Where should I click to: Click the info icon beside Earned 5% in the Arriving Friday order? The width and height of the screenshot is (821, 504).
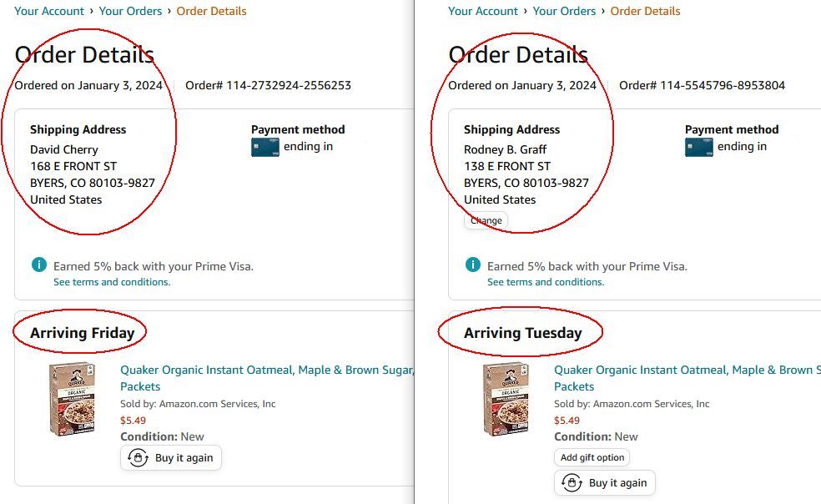click(x=39, y=265)
